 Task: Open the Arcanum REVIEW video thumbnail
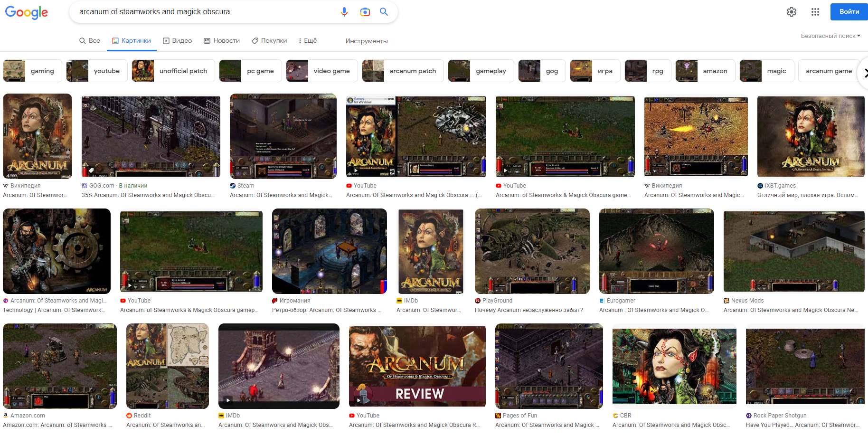[x=417, y=366]
